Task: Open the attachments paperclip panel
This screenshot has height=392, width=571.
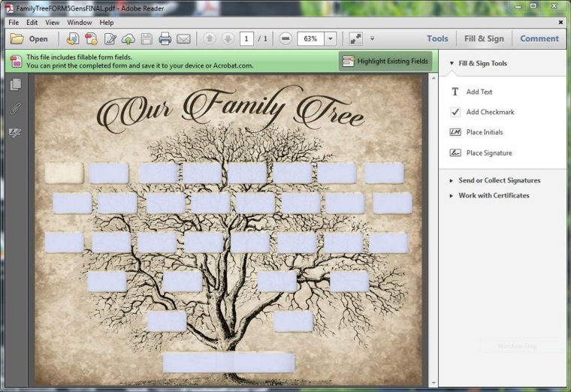Action: 15,109
